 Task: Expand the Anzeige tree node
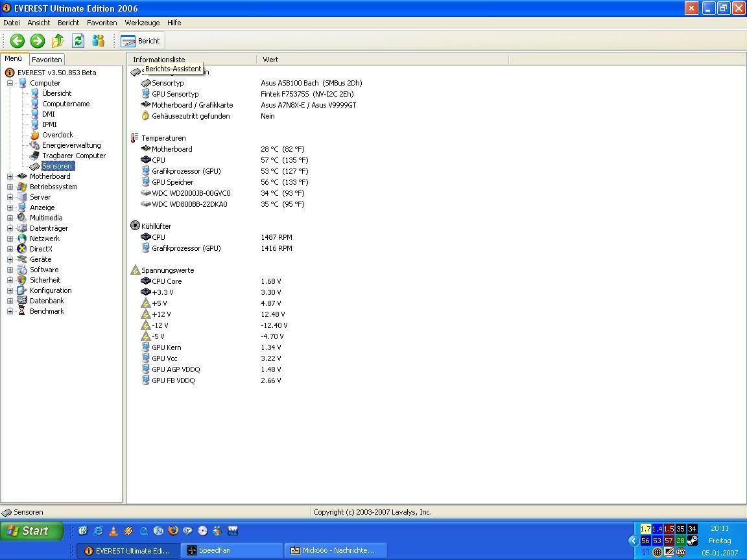(x=10, y=207)
